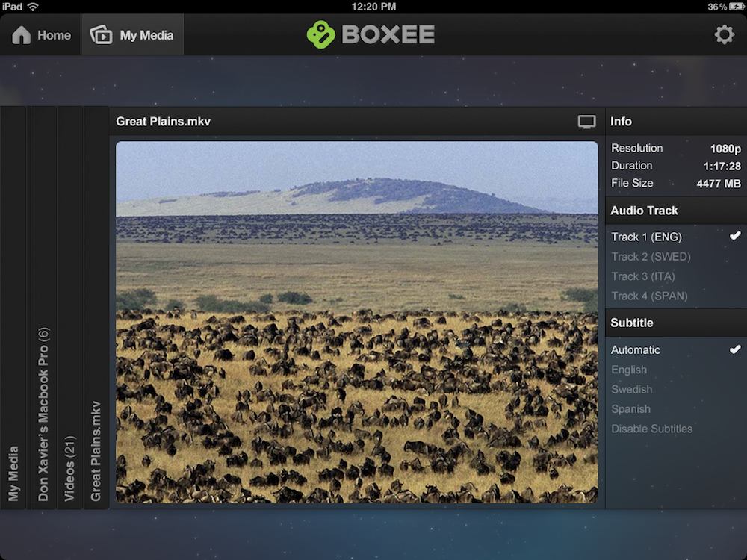This screenshot has height=560, width=747.
Task: Enable English subtitles
Action: click(x=629, y=370)
